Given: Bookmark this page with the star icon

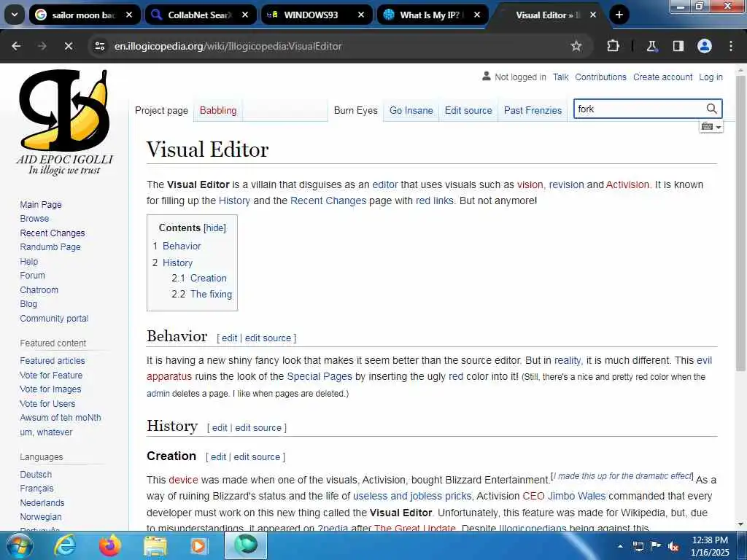Looking at the screenshot, I should 576,46.
